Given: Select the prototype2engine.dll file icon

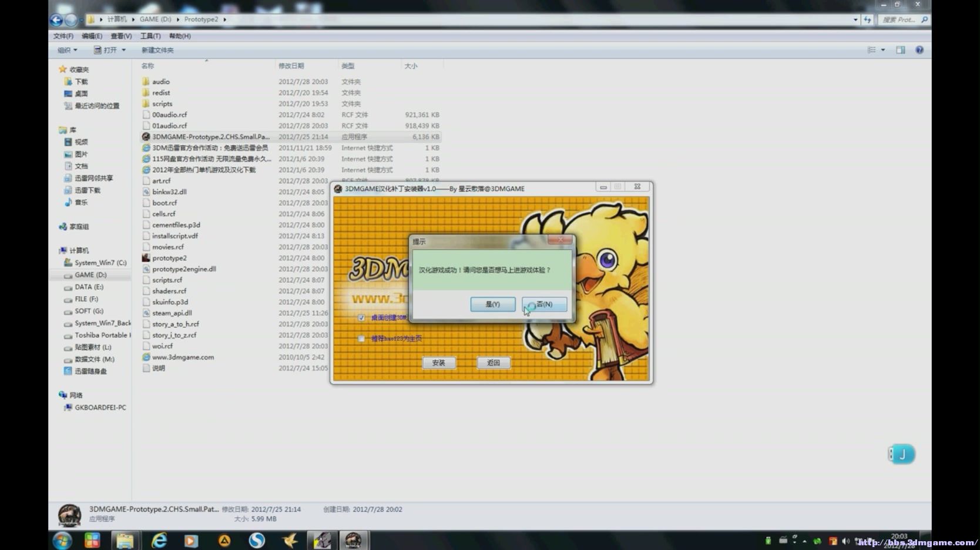Looking at the screenshot, I should 146,269.
